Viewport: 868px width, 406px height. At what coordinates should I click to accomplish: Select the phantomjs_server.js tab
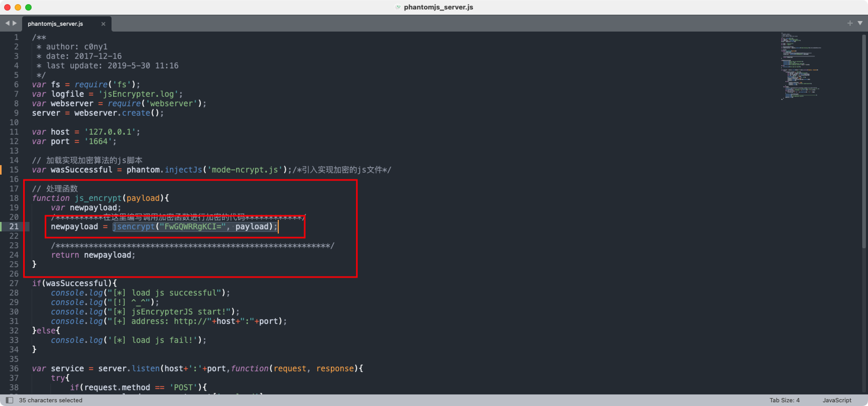tap(55, 24)
